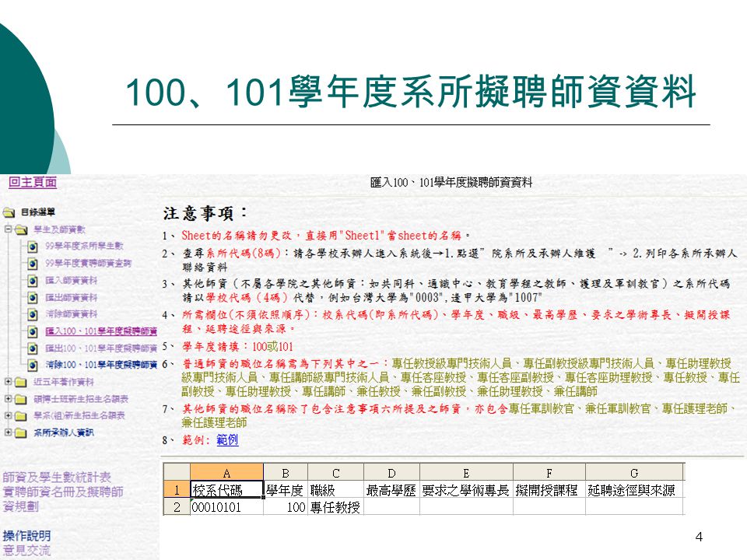
Task: Open 匯入100、101學年度擬聘師資 link
Action: [x=101, y=331]
